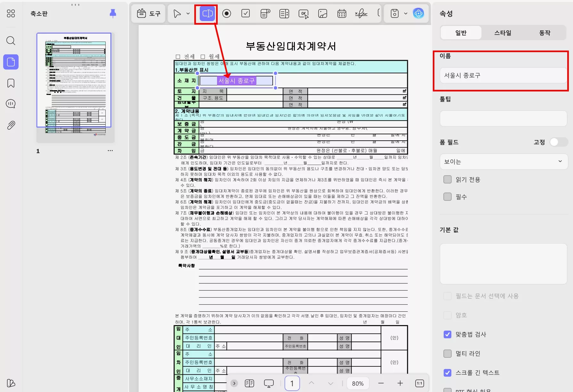Click the 도구 button in the toolbar
Screen dimensions: 573x392
click(x=148, y=13)
